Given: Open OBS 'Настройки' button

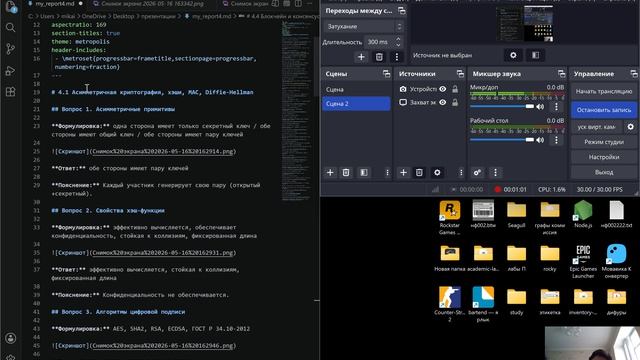Looking at the screenshot, I should coord(604,157).
